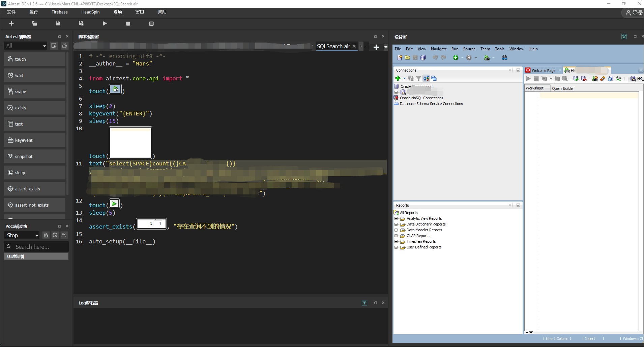Click the green Back arrow in SQL Developer
This screenshot has height=347, width=644.
pos(456,58)
